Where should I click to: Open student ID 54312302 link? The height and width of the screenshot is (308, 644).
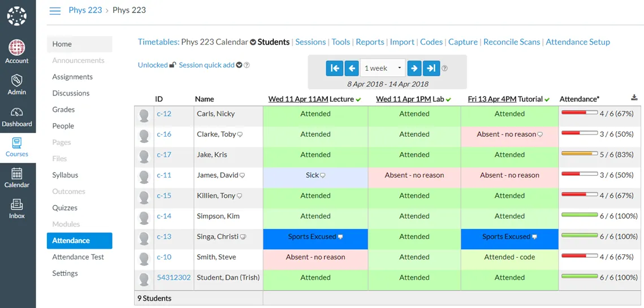pyautogui.click(x=174, y=277)
